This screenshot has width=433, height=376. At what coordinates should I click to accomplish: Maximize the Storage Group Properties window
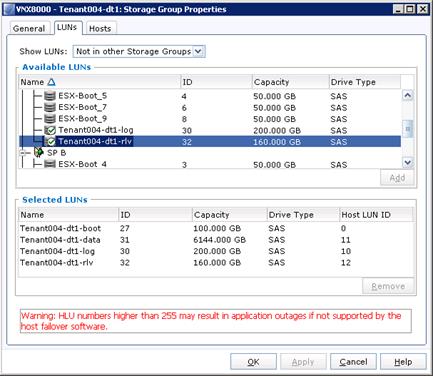[410, 9]
